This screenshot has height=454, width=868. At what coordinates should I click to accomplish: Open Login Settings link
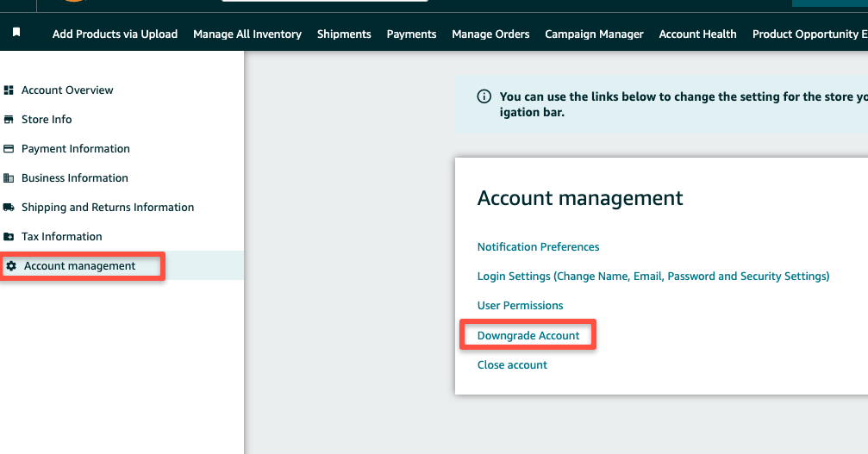(653, 277)
